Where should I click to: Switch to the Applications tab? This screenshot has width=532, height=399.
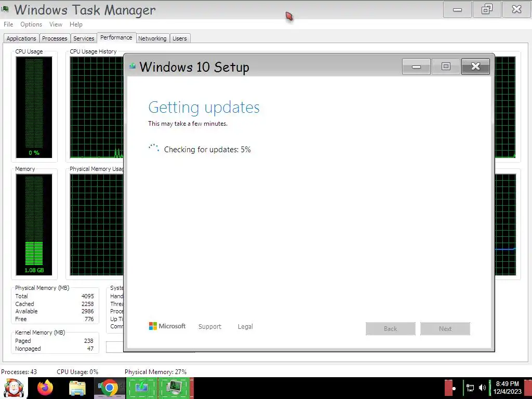point(21,38)
